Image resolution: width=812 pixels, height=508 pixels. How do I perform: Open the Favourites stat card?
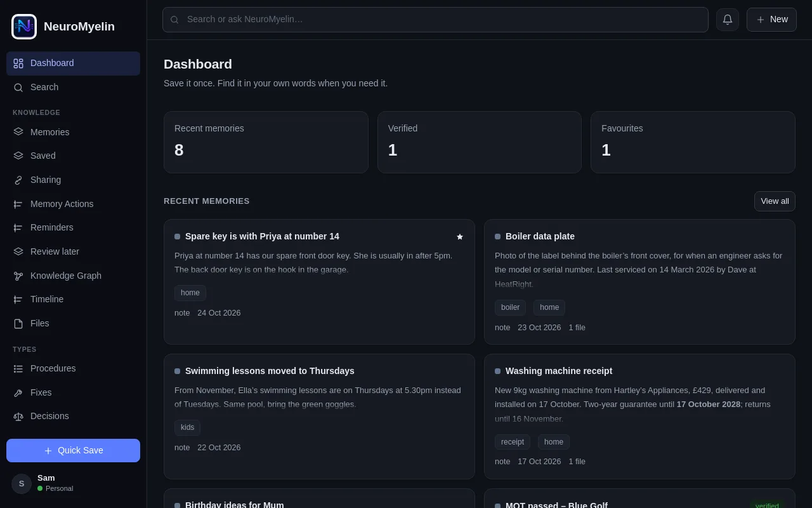coord(693,142)
